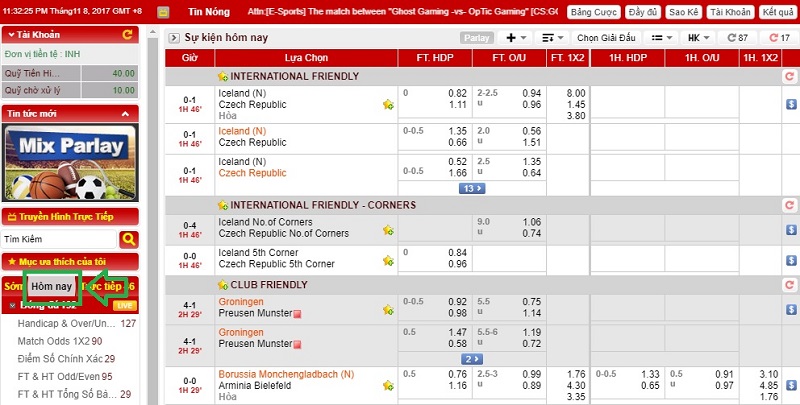The height and width of the screenshot is (405, 800).
Task: Refresh the International Friendly section odds
Action: point(786,76)
